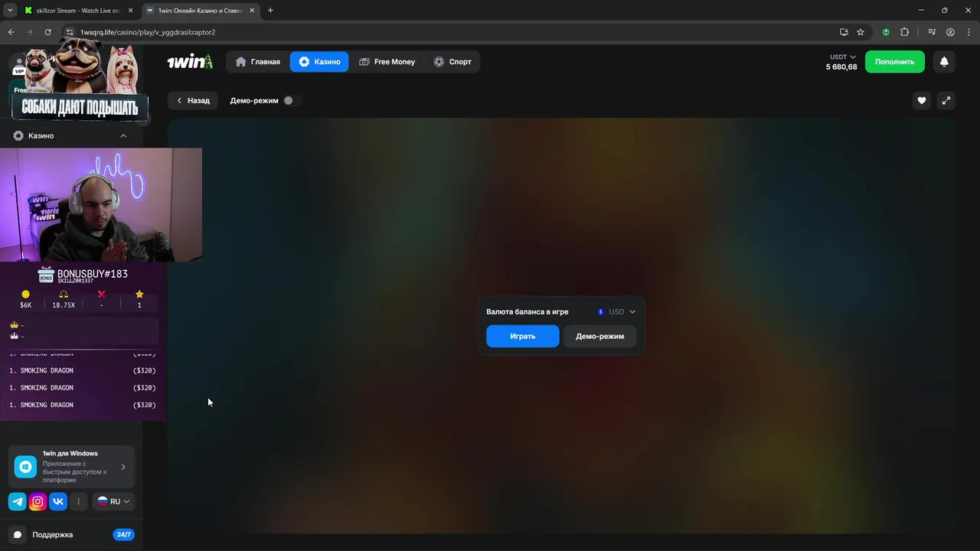
Task: Add game to favorites heart icon
Action: [x=922, y=100]
